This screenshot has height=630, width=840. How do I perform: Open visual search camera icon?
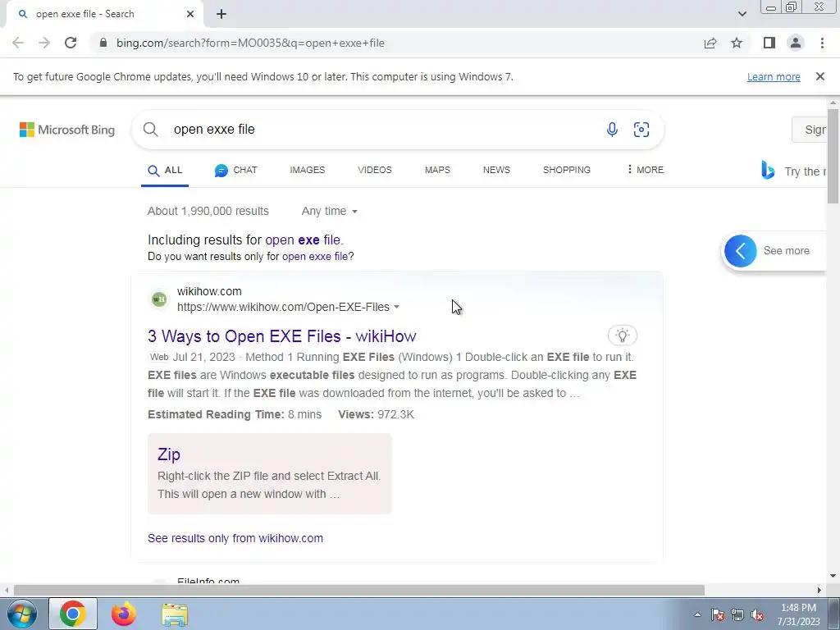click(x=641, y=129)
